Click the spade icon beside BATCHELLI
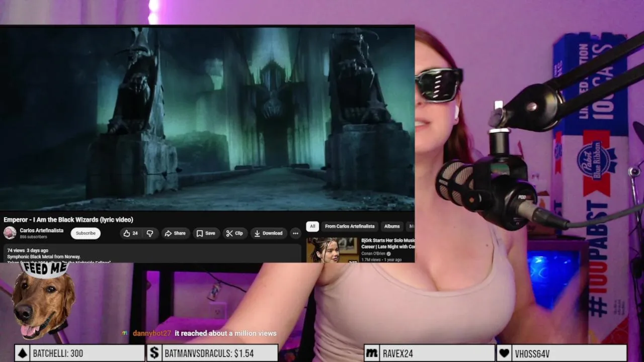This screenshot has width=644, height=362. (22, 353)
